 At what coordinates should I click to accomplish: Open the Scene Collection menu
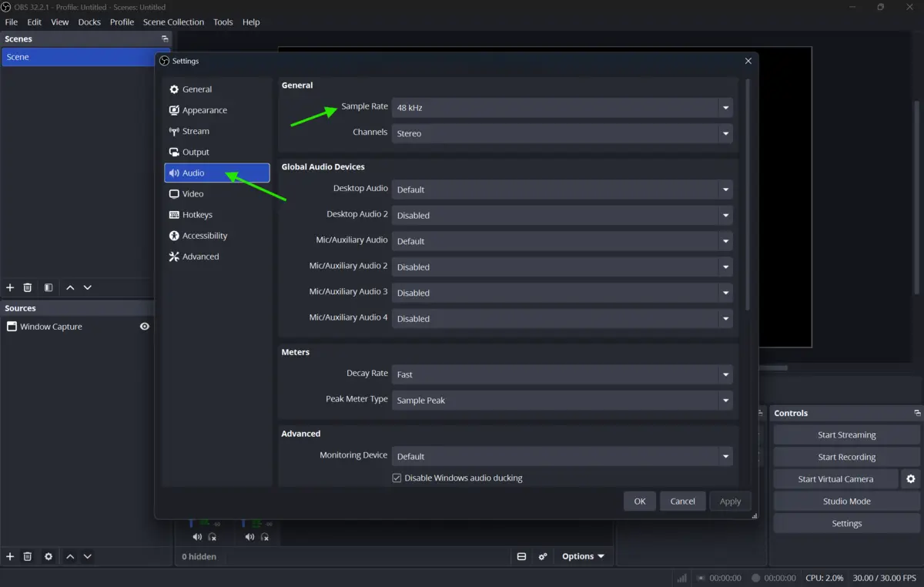(173, 22)
